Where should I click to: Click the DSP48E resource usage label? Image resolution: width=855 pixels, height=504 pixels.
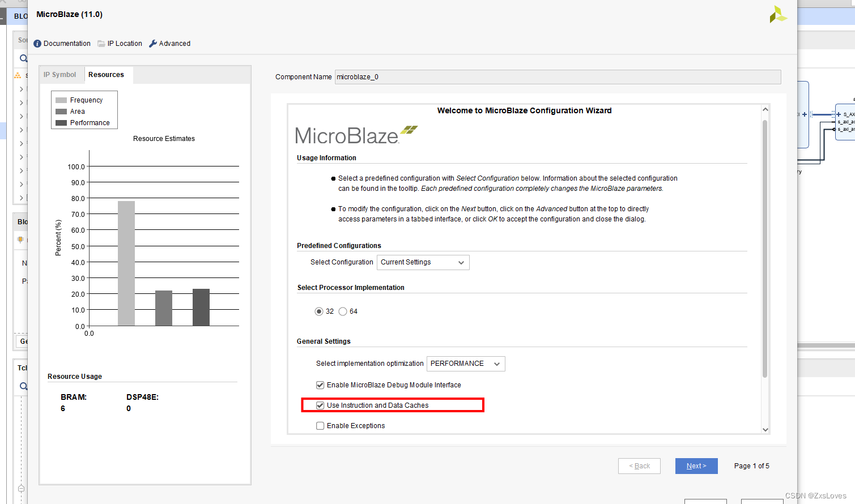coord(142,397)
